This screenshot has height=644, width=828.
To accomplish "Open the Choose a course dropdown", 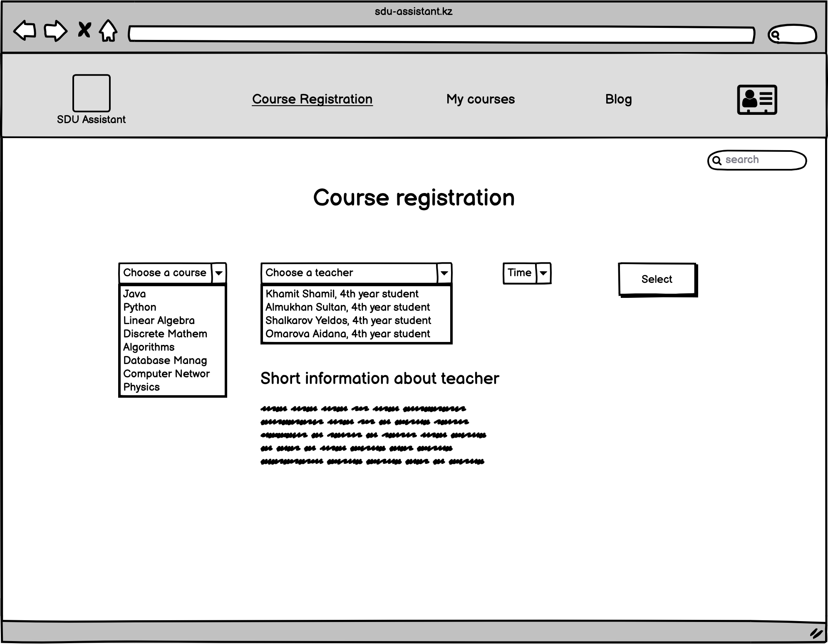I will tap(173, 273).
